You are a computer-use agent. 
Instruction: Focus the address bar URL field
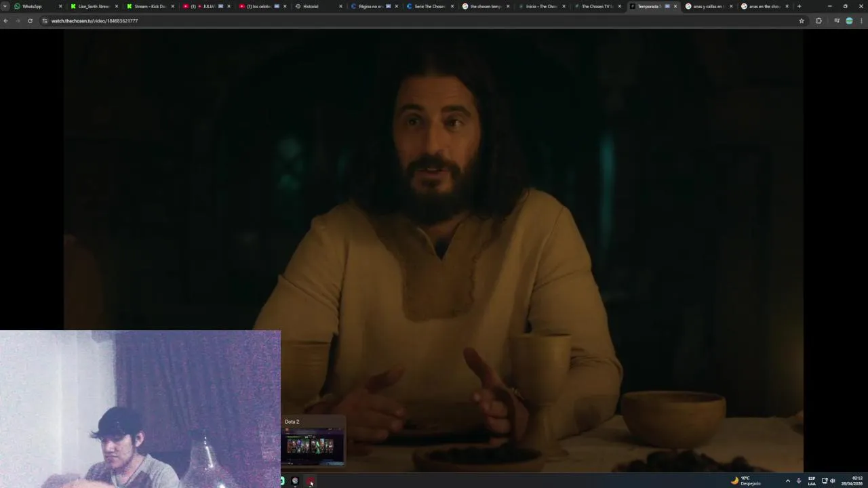424,21
